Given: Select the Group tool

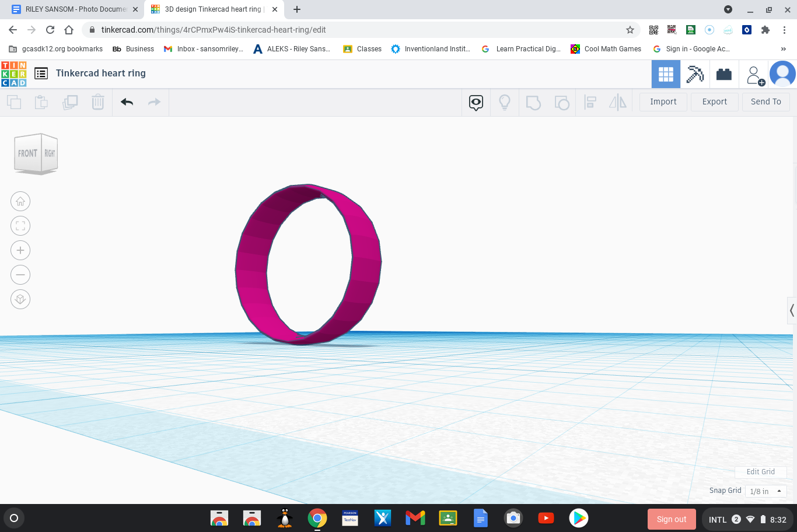Looking at the screenshot, I should coord(533,102).
